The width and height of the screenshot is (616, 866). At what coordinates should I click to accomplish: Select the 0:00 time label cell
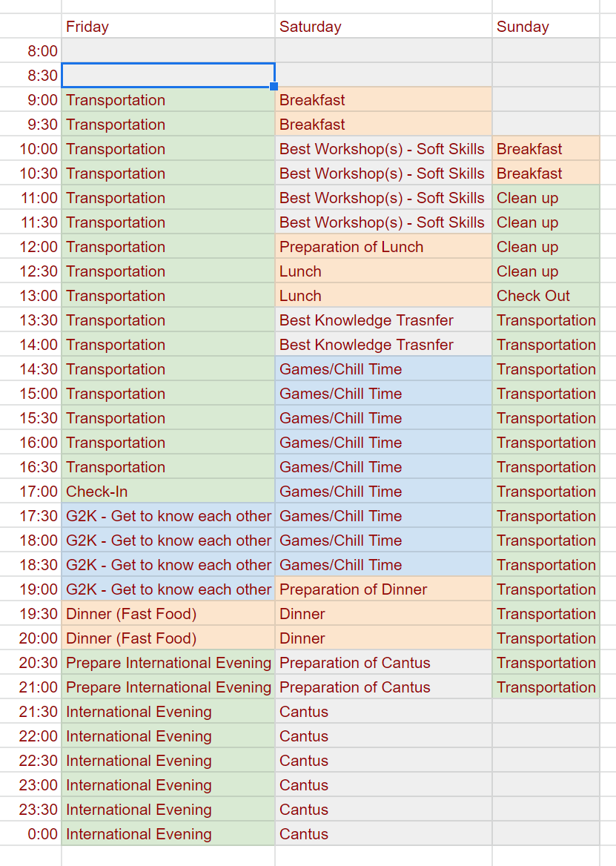[31, 834]
